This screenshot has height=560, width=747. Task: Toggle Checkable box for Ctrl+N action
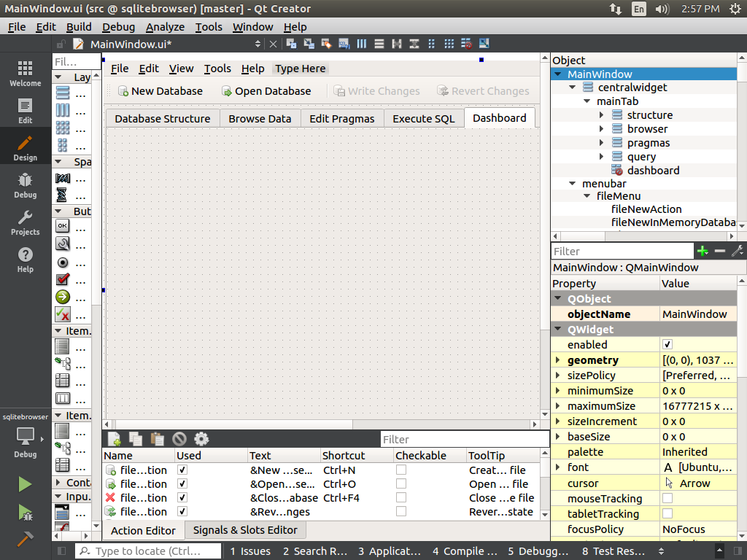coord(401,470)
